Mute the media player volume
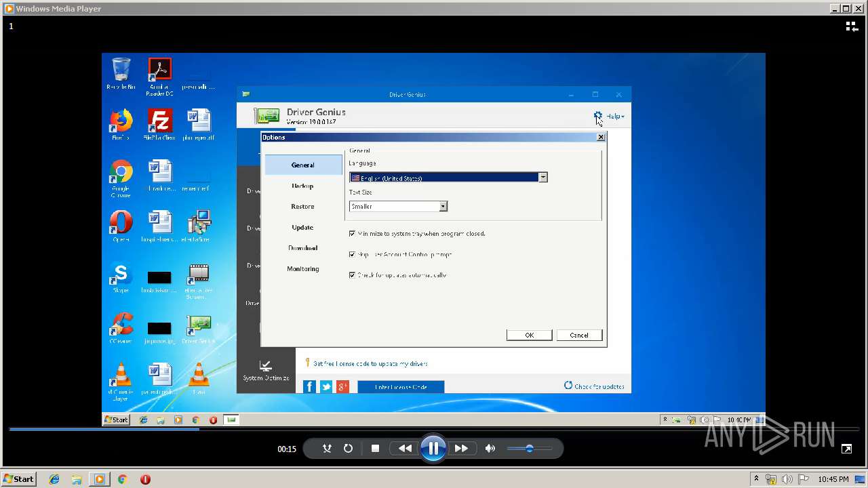 click(x=490, y=449)
